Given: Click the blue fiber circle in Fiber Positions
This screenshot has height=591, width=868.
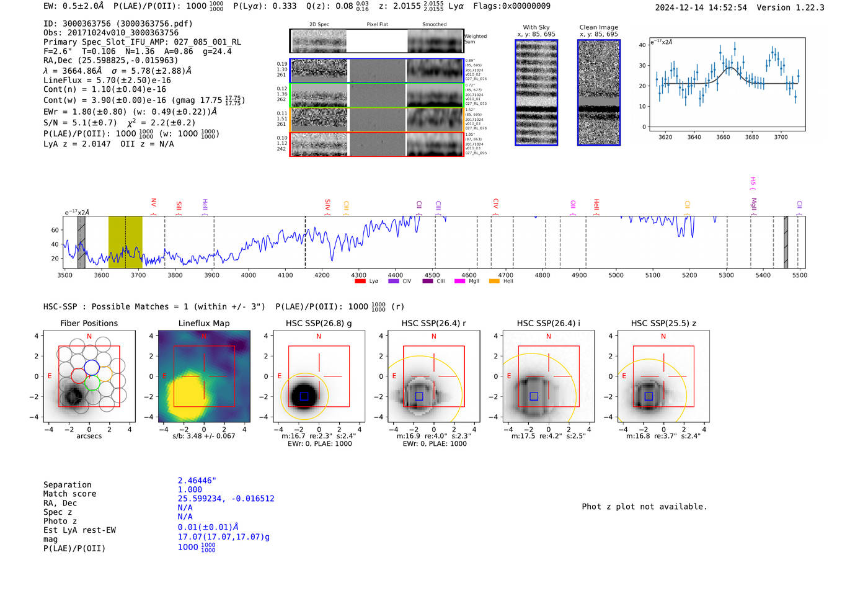Looking at the screenshot, I should [92, 367].
